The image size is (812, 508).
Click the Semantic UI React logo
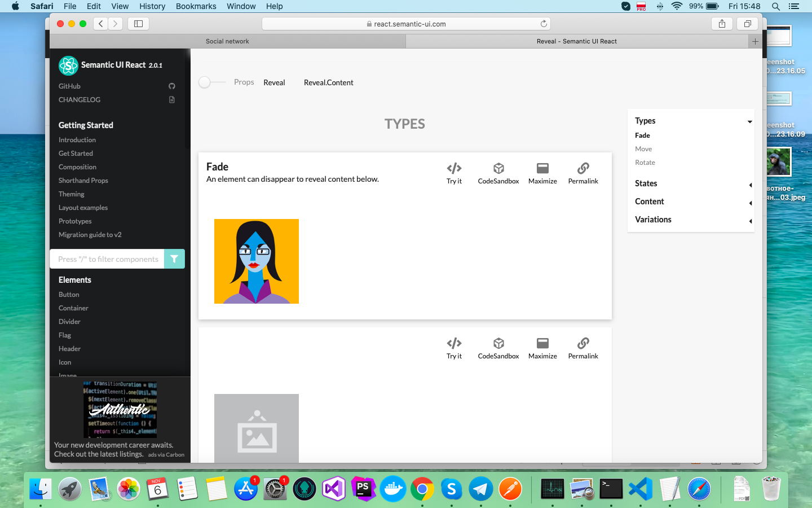point(68,65)
